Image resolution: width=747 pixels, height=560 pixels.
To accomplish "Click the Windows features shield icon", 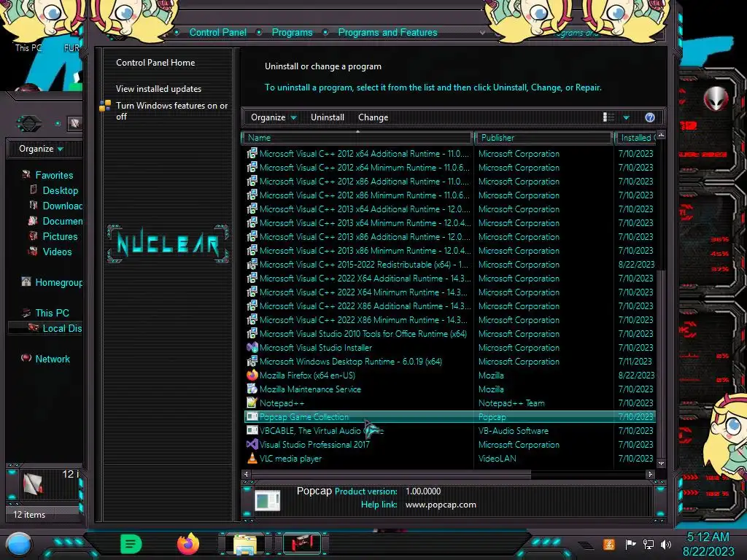I will (x=105, y=106).
